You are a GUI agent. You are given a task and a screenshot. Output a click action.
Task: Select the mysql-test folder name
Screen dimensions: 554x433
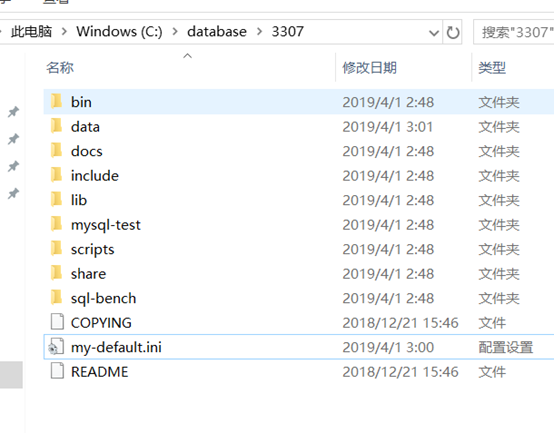coord(106,225)
